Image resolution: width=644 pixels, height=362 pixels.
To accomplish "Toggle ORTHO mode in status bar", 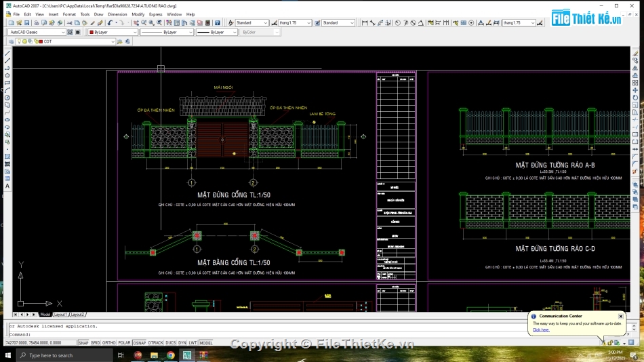I will [x=109, y=343].
